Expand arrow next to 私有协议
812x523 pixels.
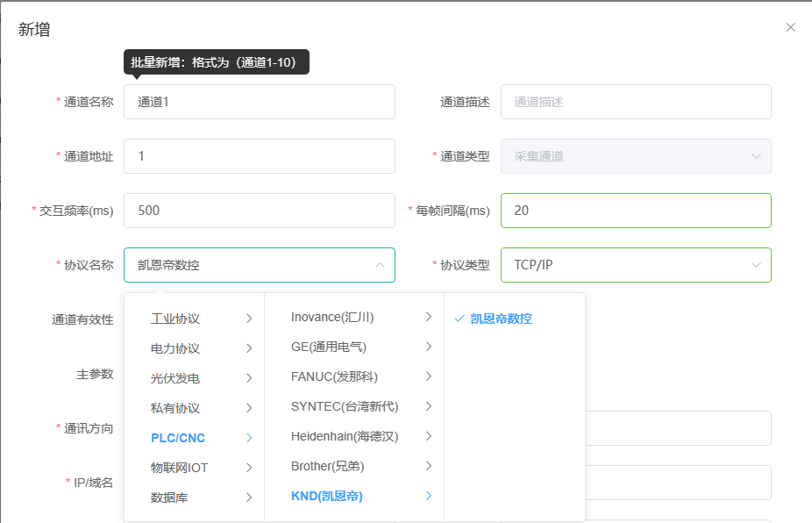click(249, 408)
